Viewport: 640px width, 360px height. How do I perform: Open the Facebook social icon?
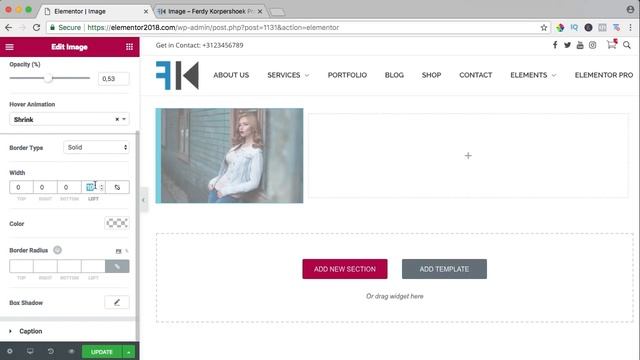(555, 45)
